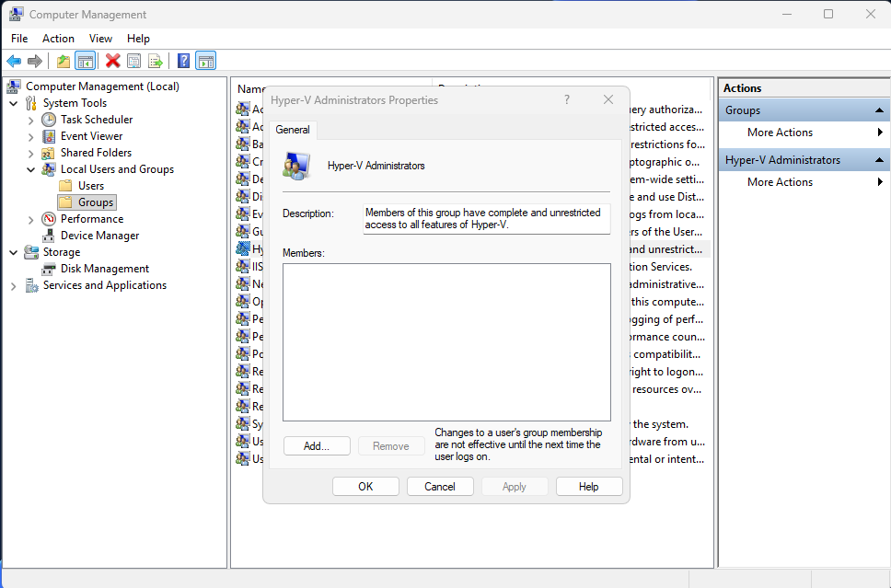Click the Add button for group members

click(x=317, y=445)
